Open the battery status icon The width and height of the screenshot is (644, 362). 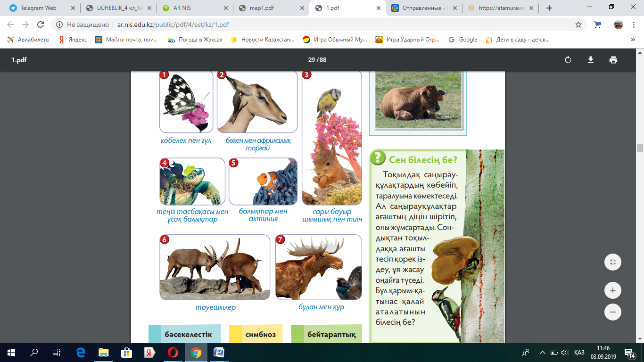[x=554, y=352]
